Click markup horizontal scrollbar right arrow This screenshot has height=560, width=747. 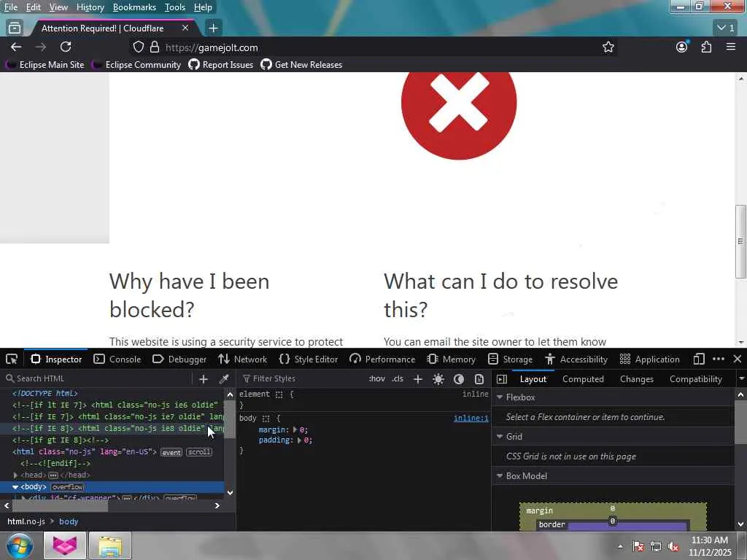217,506
